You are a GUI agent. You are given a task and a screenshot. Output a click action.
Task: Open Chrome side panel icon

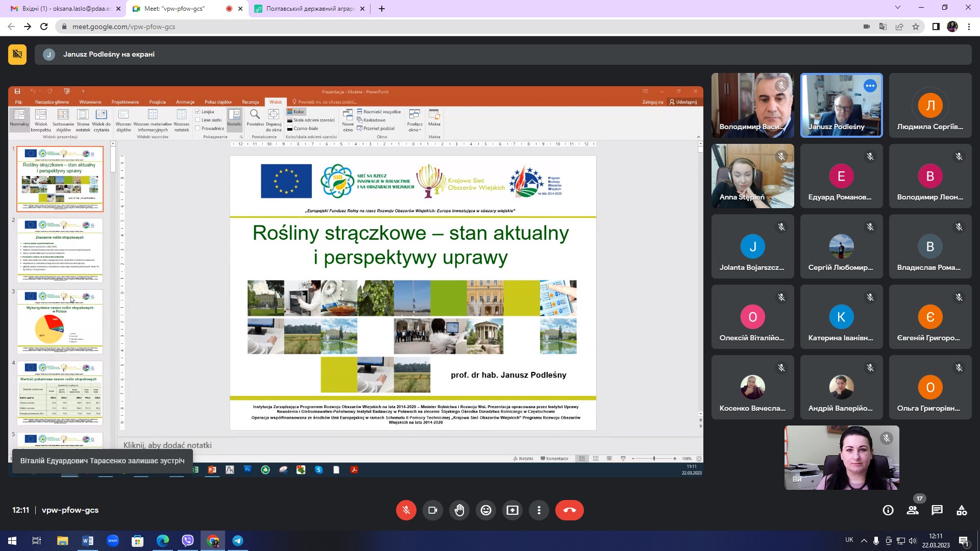936,27
